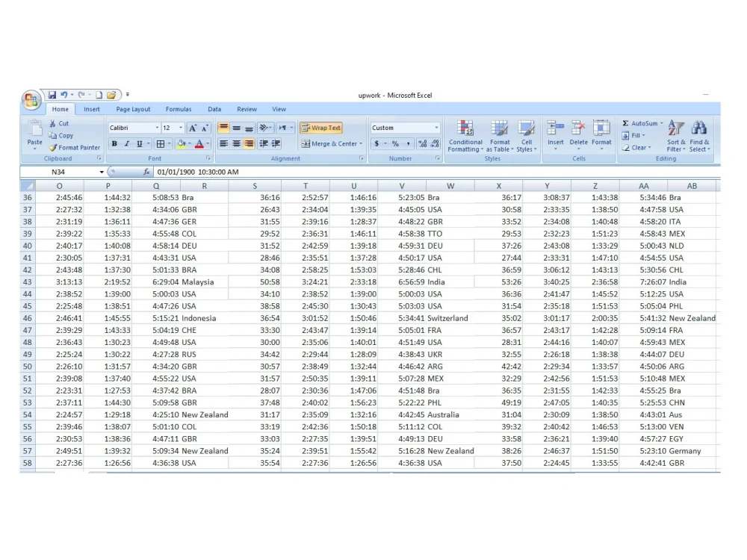The image size is (747, 560).
Task: Select the row 46 header
Action: tap(27, 318)
